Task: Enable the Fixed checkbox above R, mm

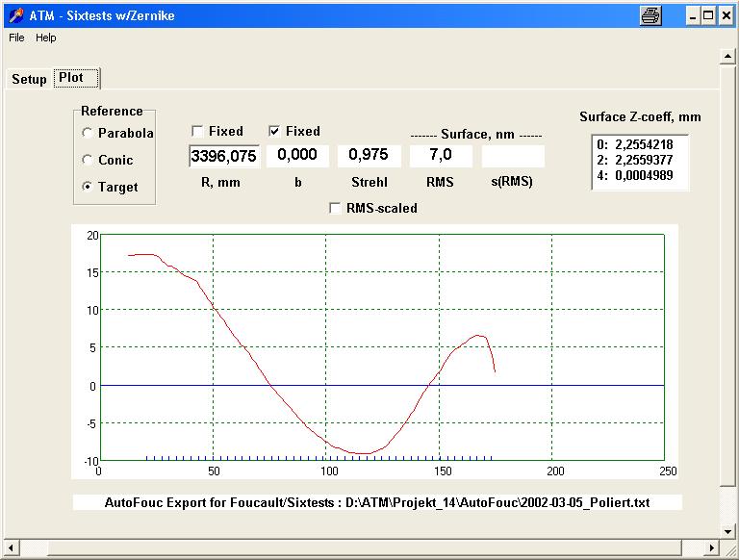Action: pos(197,132)
